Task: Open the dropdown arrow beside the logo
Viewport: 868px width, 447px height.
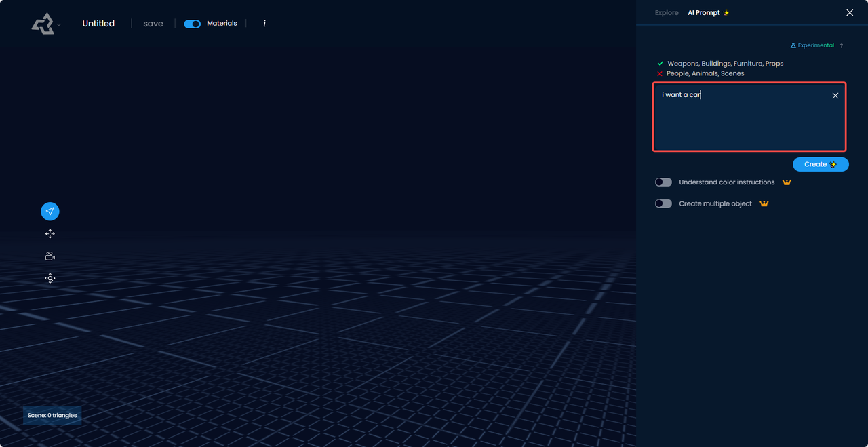Action: [x=59, y=25]
